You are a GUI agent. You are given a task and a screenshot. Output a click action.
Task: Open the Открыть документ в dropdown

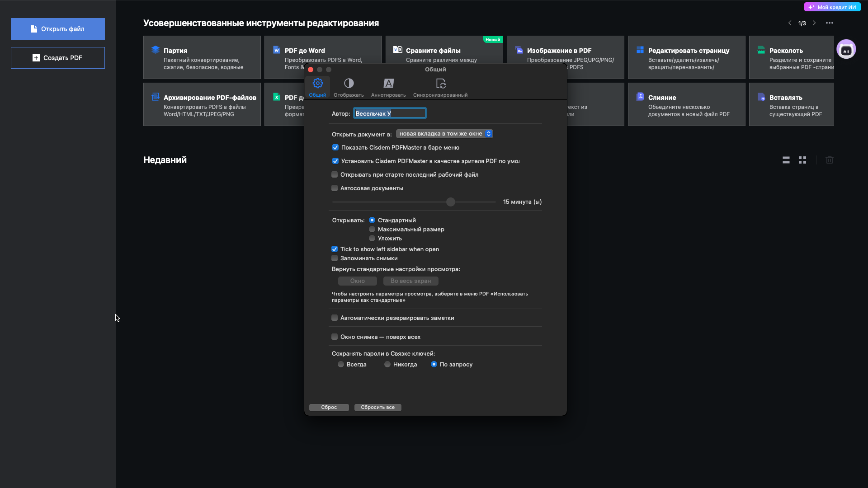444,134
